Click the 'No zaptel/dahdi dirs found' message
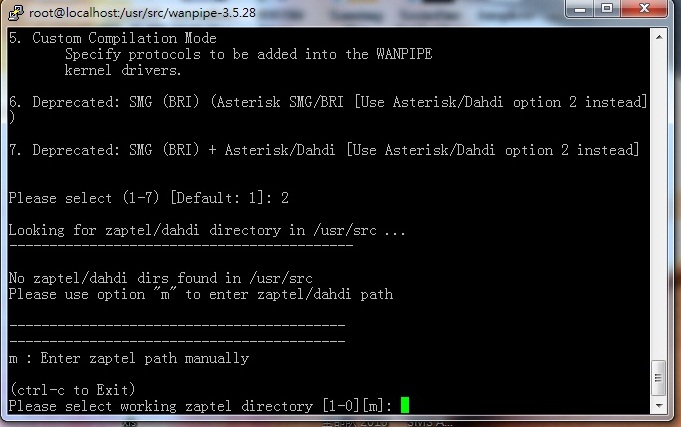This screenshot has width=681, height=427. (160, 278)
